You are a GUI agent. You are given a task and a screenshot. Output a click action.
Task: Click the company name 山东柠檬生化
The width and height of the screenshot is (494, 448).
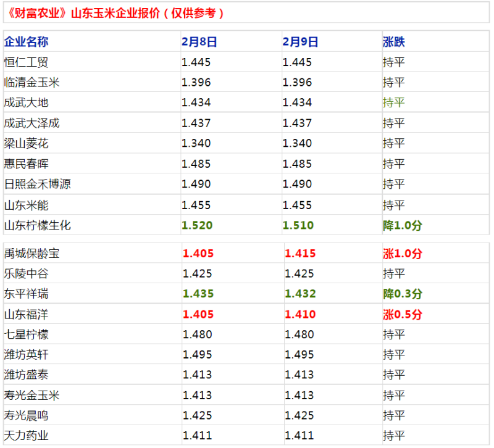click(x=38, y=225)
